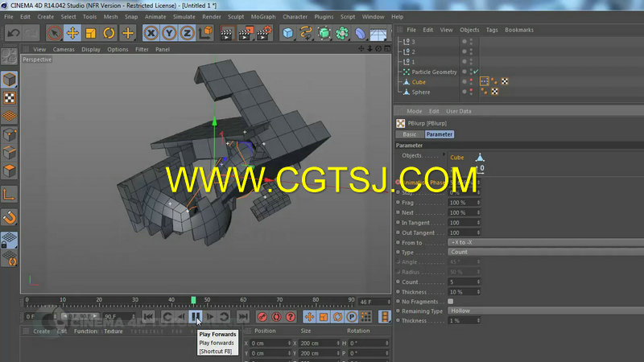Click Record Active Objects button
This screenshot has height=362, width=644.
tap(262, 317)
